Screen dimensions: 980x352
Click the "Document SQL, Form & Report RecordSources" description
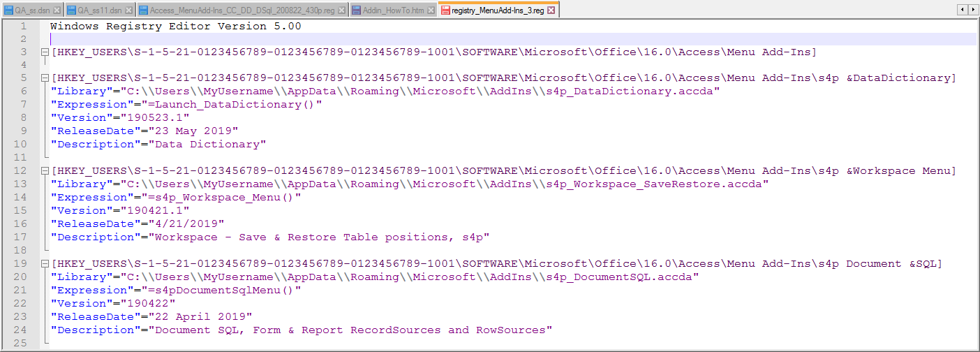[x=350, y=330]
